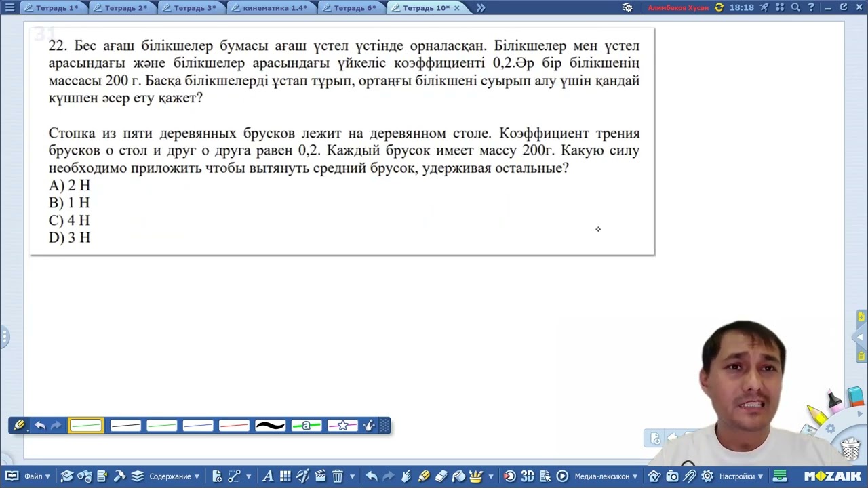This screenshot has width=868, height=488.
Task: Expand the dropdown arrow next to the trash icon
Action: click(352, 477)
